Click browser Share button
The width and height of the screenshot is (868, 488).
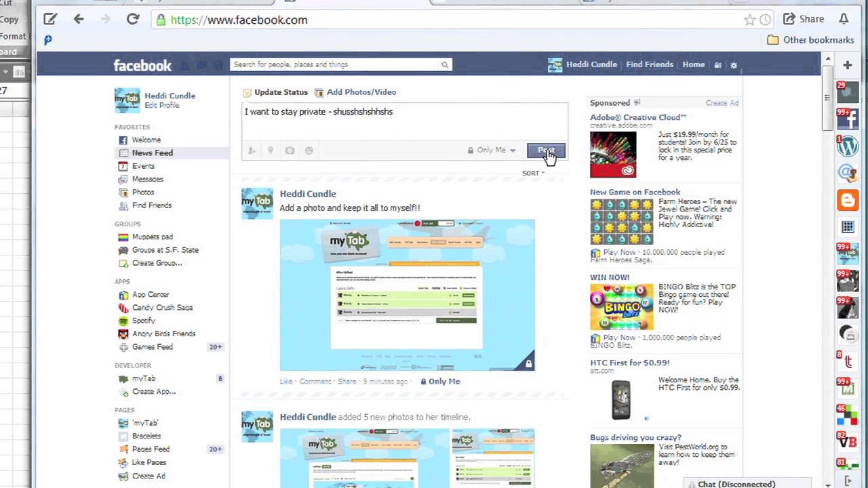click(x=804, y=19)
